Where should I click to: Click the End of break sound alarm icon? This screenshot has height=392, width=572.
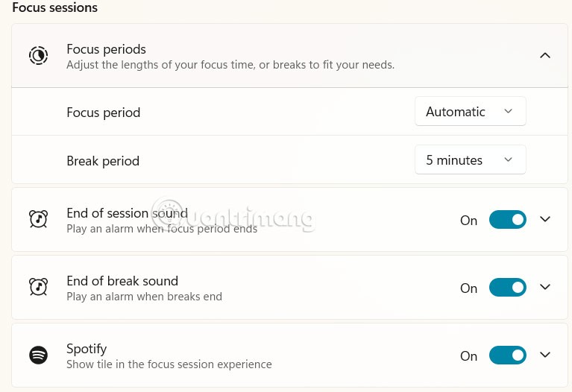tap(38, 287)
